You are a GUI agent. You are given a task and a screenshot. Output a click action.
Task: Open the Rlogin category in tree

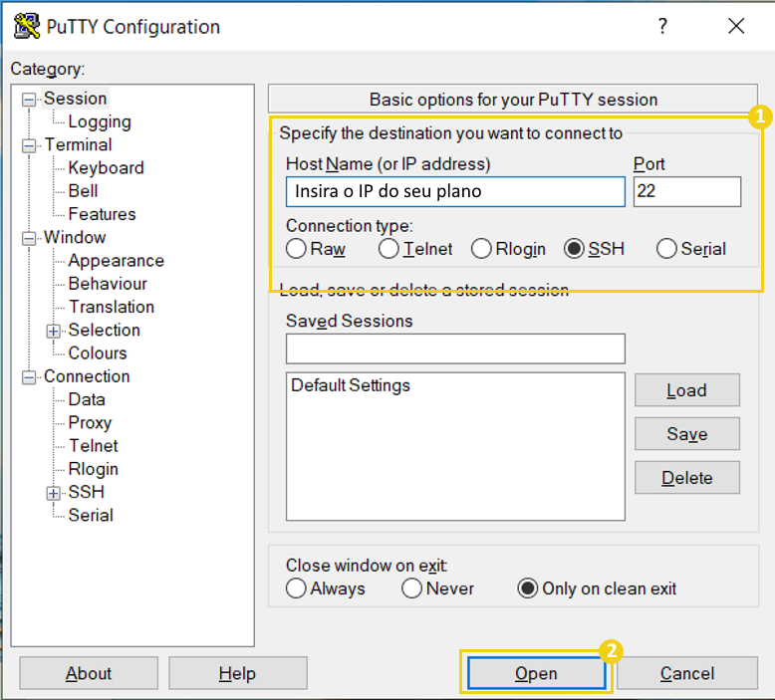(94, 469)
